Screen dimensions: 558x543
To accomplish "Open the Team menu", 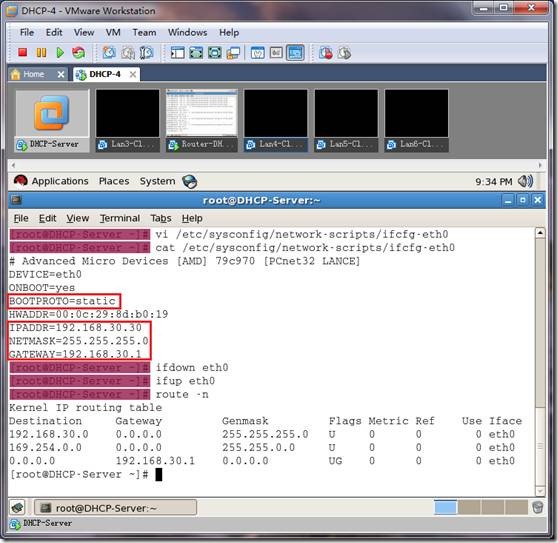I will click(x=144, y=32).
